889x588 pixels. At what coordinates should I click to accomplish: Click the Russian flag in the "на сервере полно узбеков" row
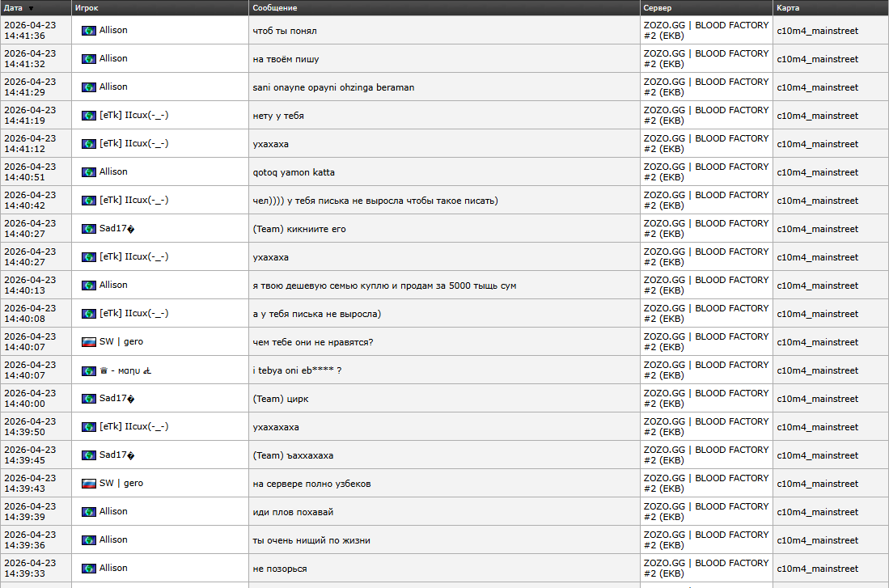point(89,484)
